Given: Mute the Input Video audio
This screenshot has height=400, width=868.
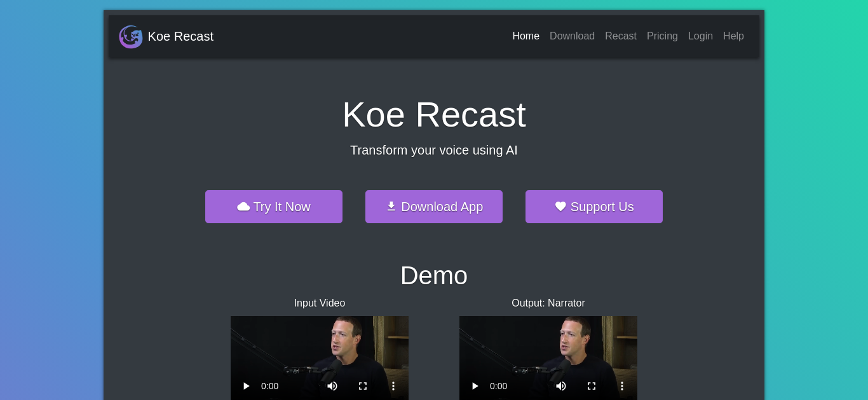Looking at the screenshot, I should point(332,386).
